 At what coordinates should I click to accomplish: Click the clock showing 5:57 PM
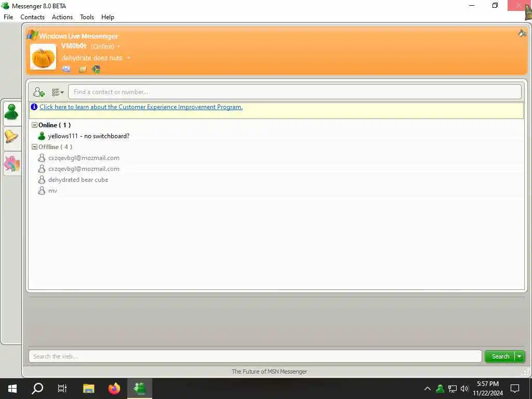point(487,384)
